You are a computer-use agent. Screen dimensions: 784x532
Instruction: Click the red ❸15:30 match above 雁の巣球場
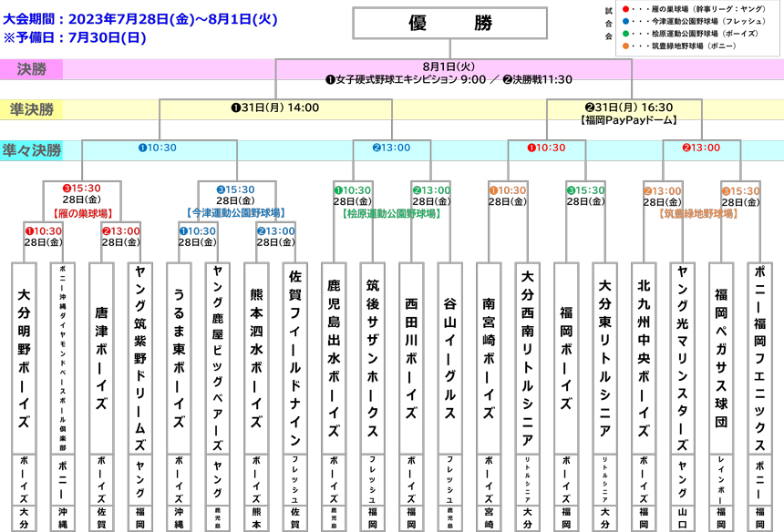coord(80,189)
